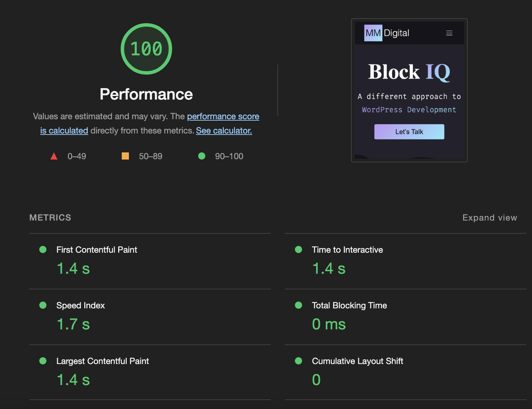Click the 50–89 range label

151,156
